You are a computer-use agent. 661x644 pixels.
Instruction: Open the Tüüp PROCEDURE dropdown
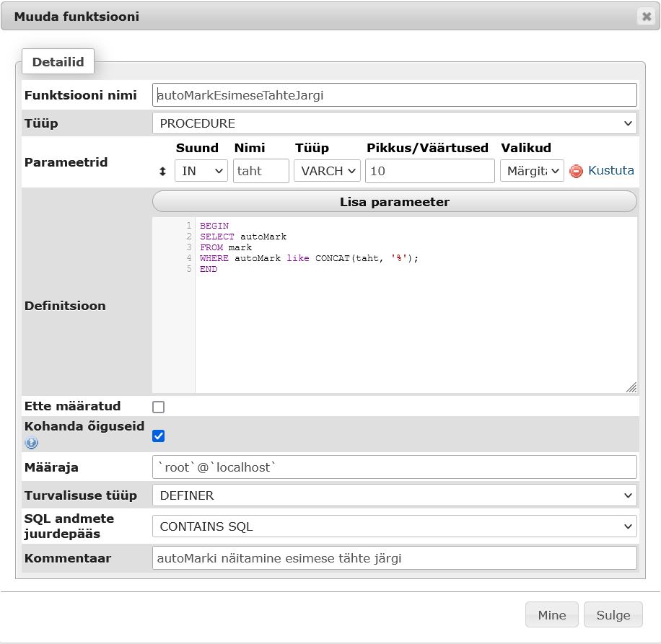(x=394, y=123)
